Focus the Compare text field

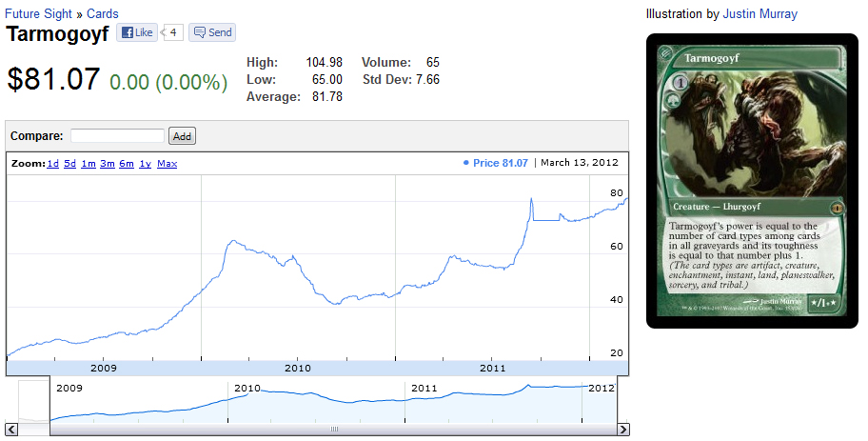(117, 136)
